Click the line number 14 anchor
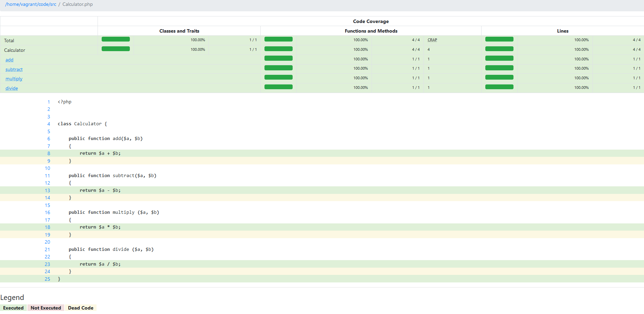Viewport: 644px width, 314px height. [47, 198]
